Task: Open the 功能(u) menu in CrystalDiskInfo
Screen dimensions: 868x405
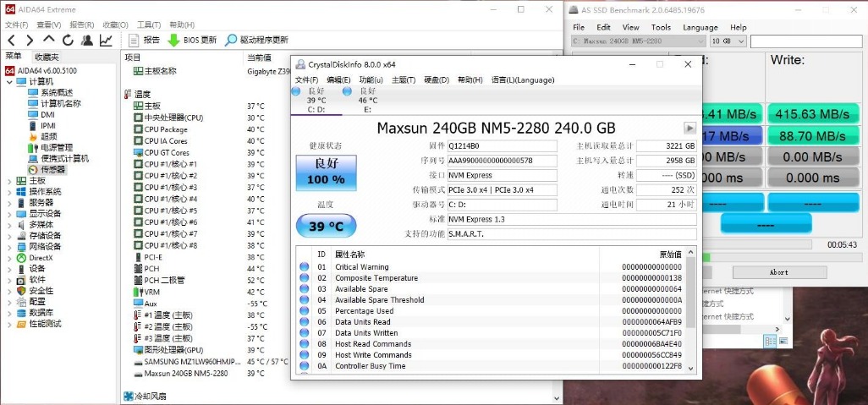Action: pos(371,80)
